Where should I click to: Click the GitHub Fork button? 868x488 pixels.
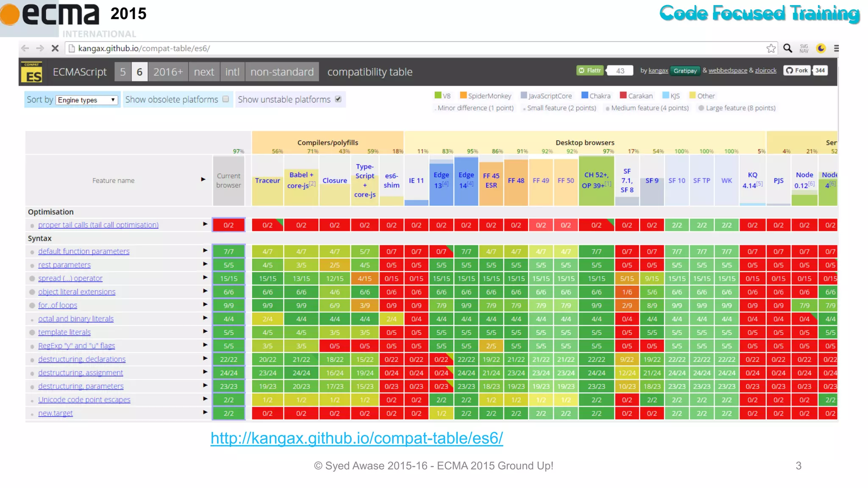(797, 70)
